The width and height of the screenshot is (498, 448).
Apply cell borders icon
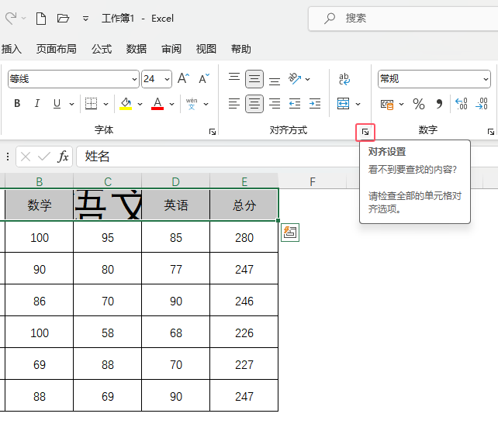pyautogui.click(x=91, y=103)
